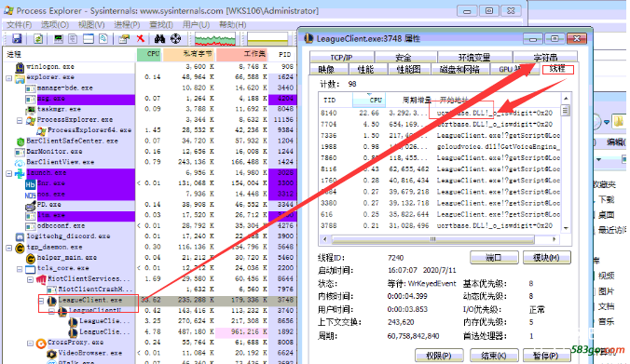This screenshot has width=630, height=364.
Task: Click the green CPU usage history graph
Action: point(215,39)
